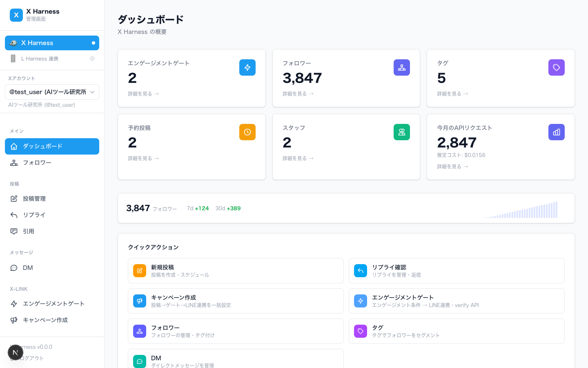Screen dimensions: 588x368
Task: Click 詳細を見る link under フォロワー card
Action: [x=298, y=94]
